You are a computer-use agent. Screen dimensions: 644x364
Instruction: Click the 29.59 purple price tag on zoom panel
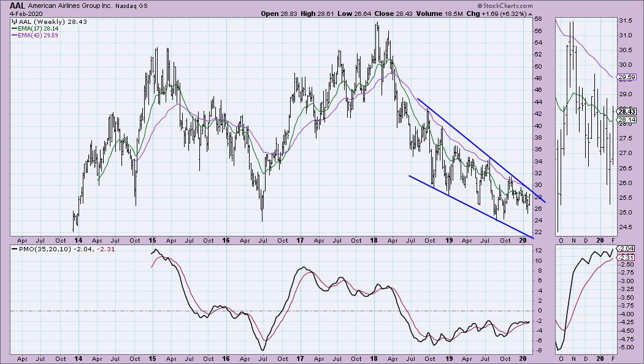(627, 77)
